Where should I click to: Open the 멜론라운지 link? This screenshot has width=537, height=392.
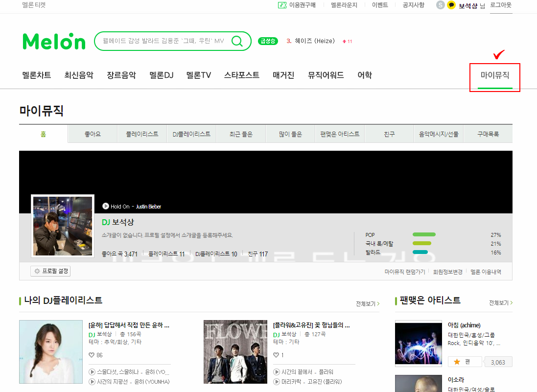coord(344,5)
